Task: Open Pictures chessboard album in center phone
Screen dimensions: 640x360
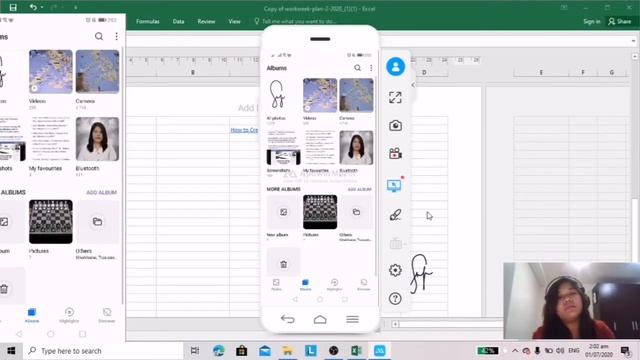Action: (x=320, y=212)
